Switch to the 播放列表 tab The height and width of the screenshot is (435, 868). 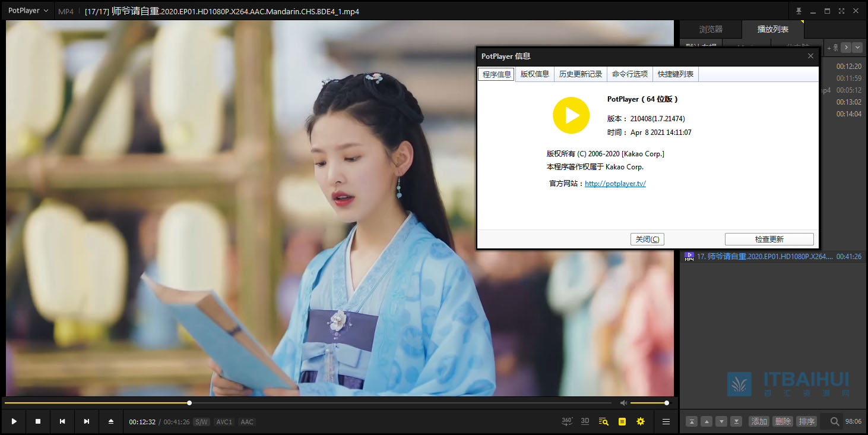773,29
